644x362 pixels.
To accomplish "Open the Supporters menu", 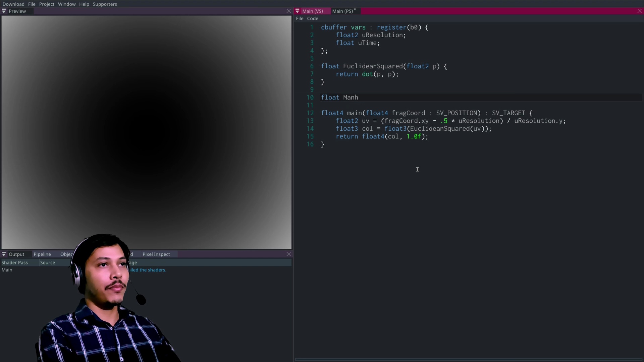I will coord(105,4).
